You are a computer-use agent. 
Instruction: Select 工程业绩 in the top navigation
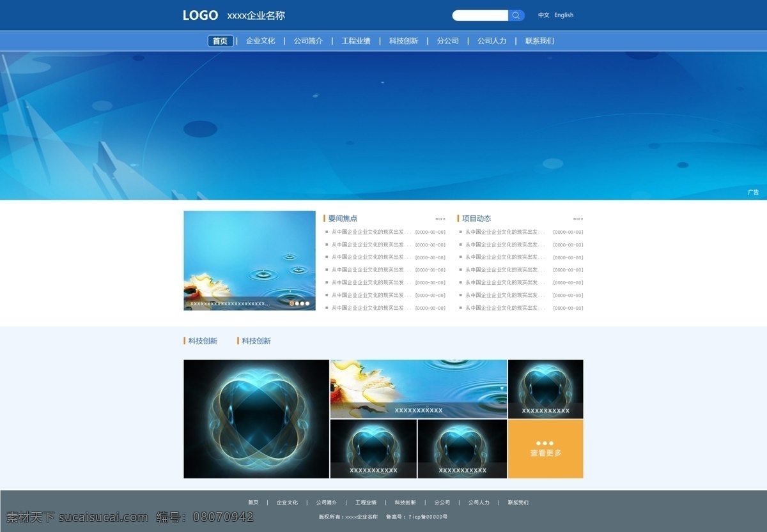click(x=356, y=41)
